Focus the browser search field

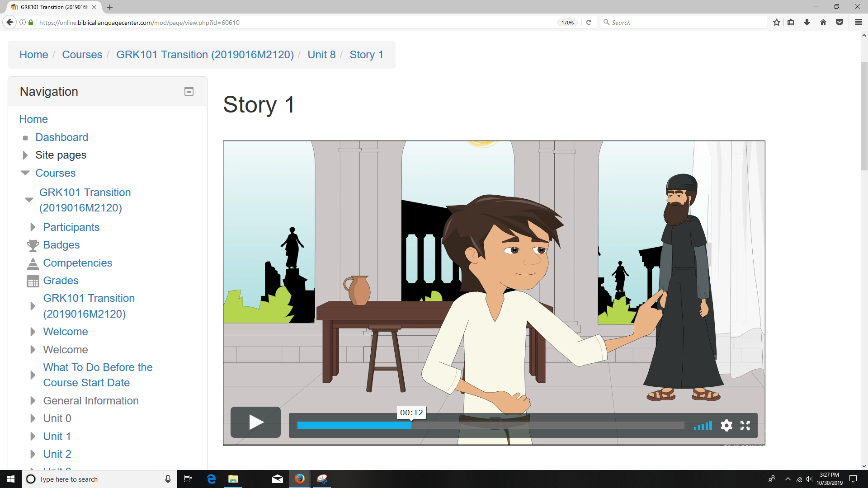[x=684, y=22]
